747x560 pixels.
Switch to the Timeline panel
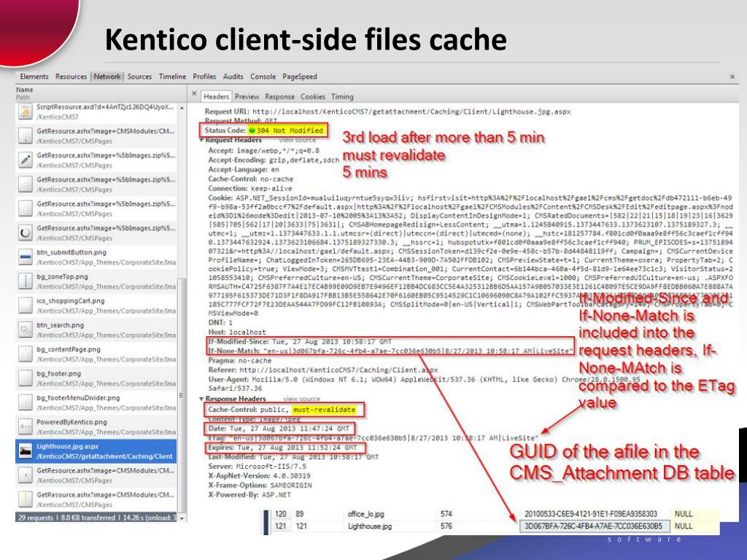click(x=172, y=77)
